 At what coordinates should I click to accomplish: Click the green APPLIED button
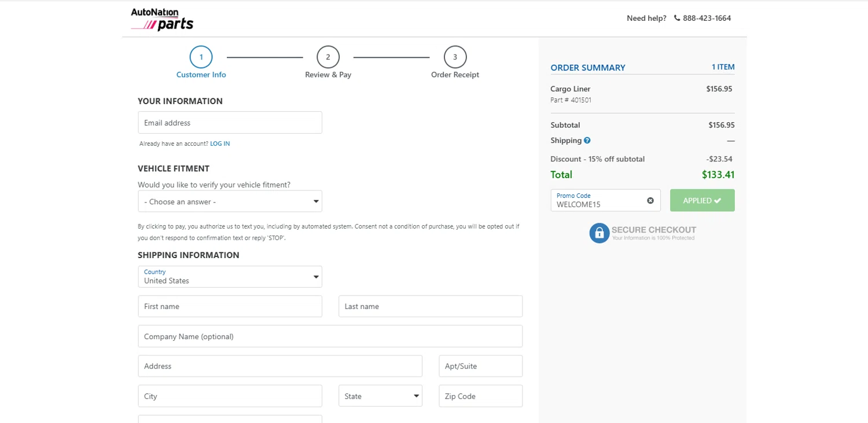pos(703,200)
